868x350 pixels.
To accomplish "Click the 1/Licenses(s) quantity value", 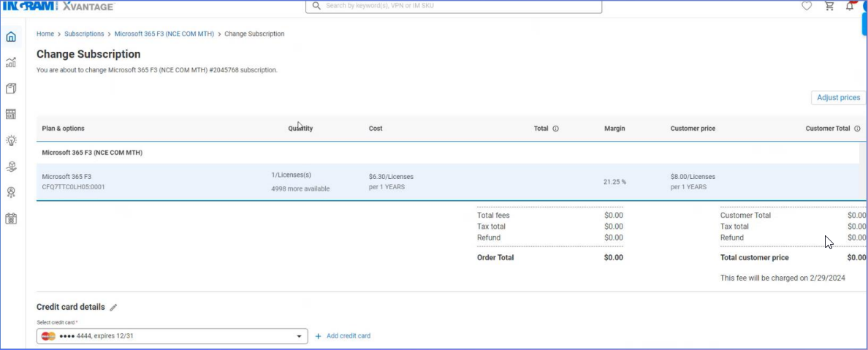I will coord(292,175).
